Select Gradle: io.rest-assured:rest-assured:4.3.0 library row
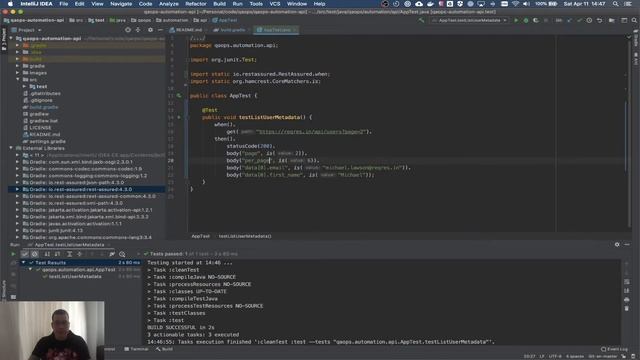 click(87, 189)
